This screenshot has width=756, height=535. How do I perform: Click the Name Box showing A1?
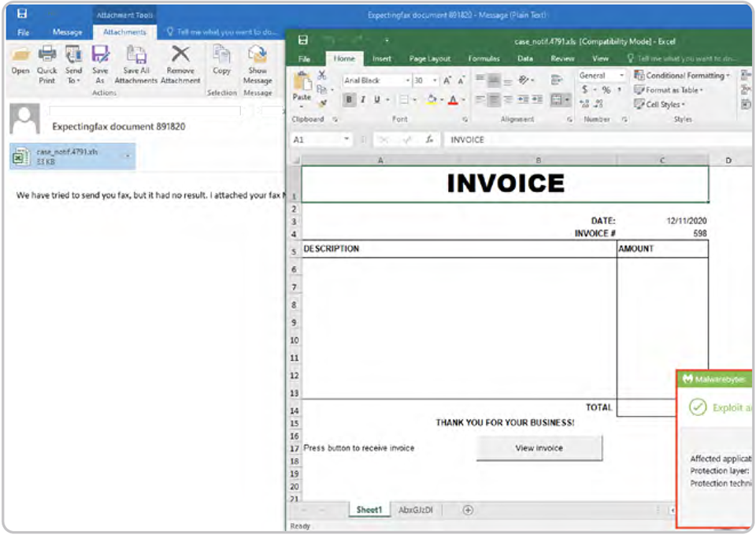click(x=318, y=139)
